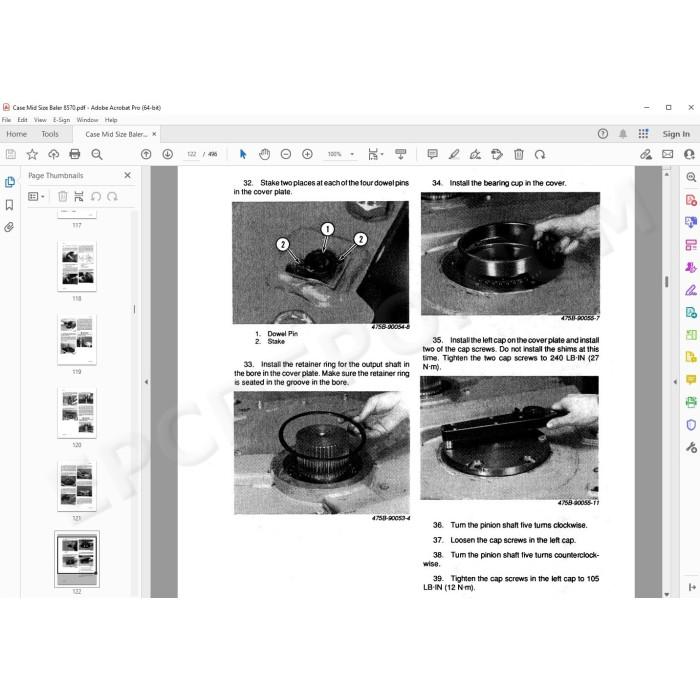Select the Case Mid Size Baler document tab
This screenshot has height=700, width=700.
[116, 134]
